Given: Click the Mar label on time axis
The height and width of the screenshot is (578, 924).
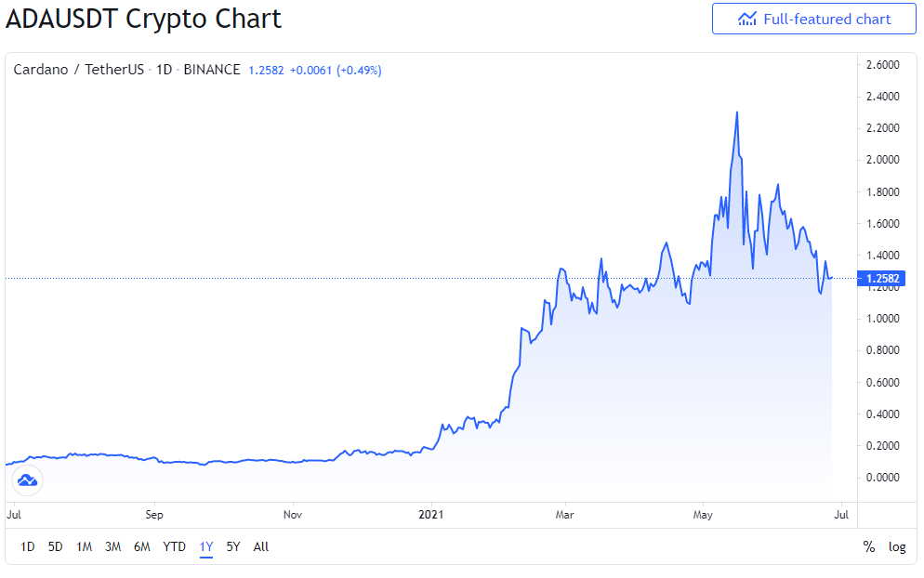Looking at the screenshot, I should point(564,515).
